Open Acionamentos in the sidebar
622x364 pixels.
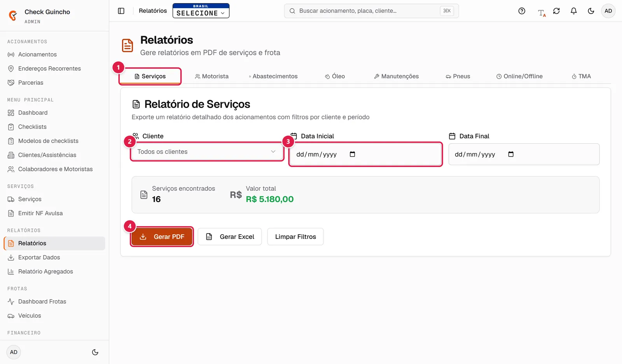point(54,54)
